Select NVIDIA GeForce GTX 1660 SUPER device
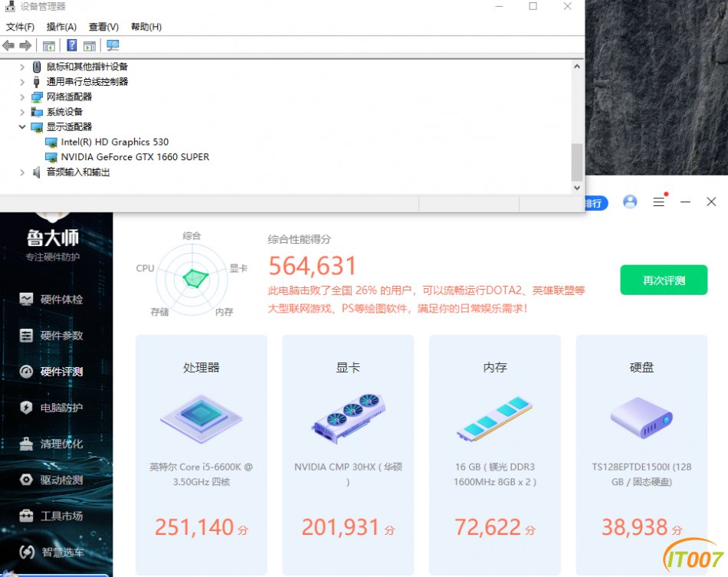Image resolution: width=728 pixels, height=577 pixels. (135, 157)
